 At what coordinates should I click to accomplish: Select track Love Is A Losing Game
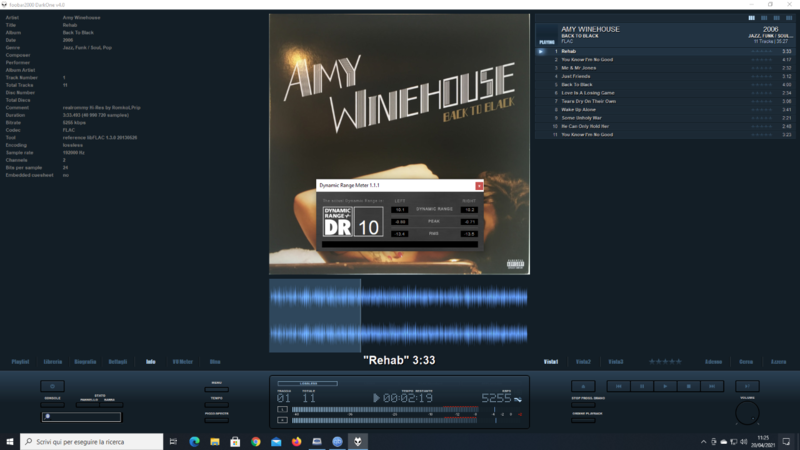pyautogui.click(x=588, y=93)
